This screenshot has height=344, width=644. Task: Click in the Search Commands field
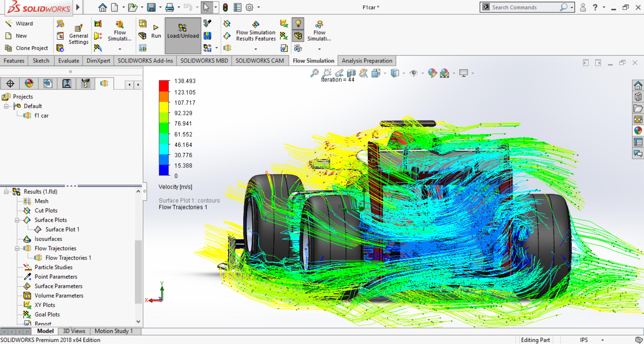coord(525,8)
